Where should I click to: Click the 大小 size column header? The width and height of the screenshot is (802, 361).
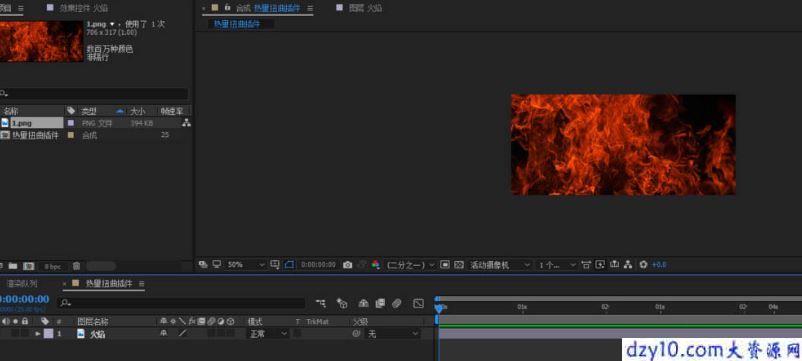tap(137, 111)
